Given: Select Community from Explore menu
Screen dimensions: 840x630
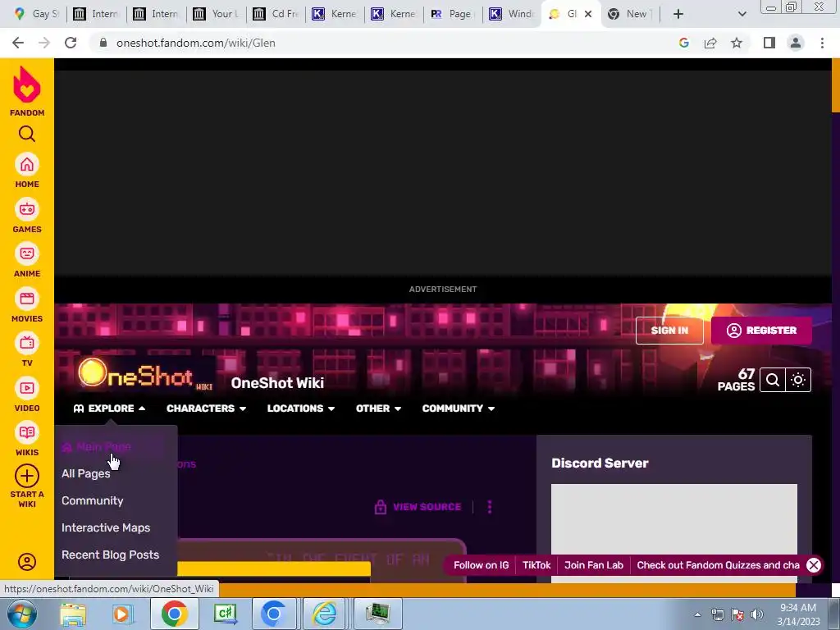Looking at the screenshot, I should [x=92, y=500].
